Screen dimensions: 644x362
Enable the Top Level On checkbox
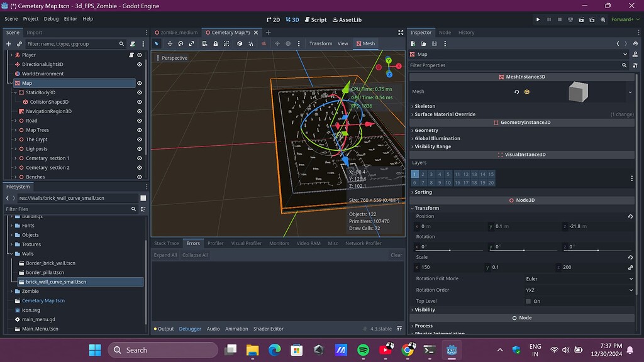[528, 301]
